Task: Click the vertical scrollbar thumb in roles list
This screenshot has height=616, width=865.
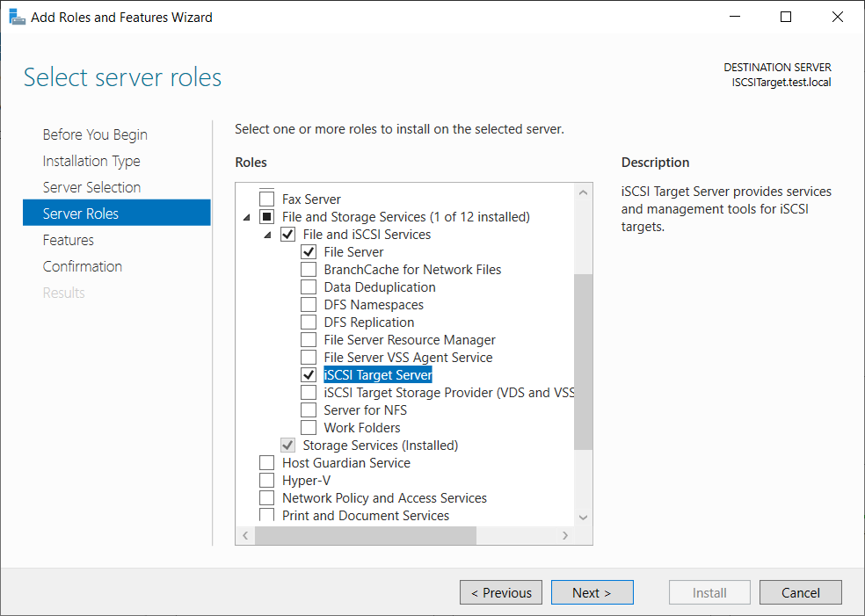Action: click(583, 362)
